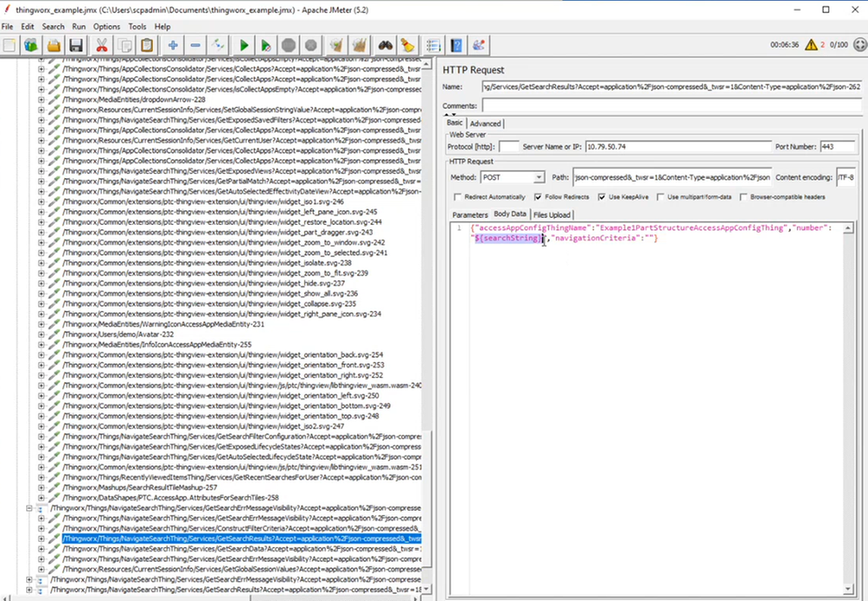Toggle the Use KeepAlive checkbox
The image size is (868, 601).
601,197
